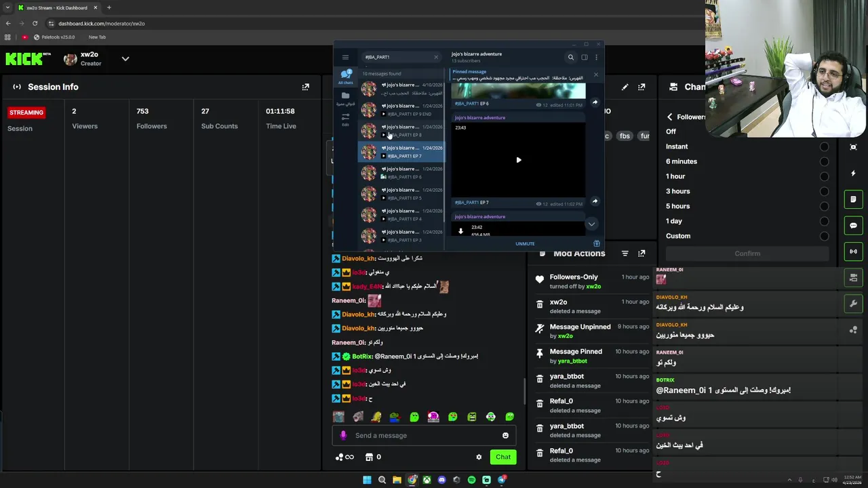The height and width of the screenshot is (488, 868).
Task: Pop out the Session Info panel
Action: tap(305, 87)
